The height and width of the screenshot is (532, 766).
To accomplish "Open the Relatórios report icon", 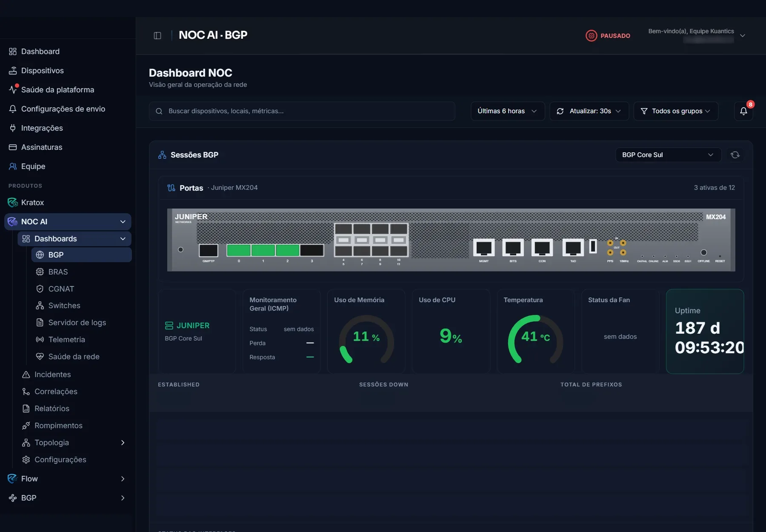I will pos(26,409).
